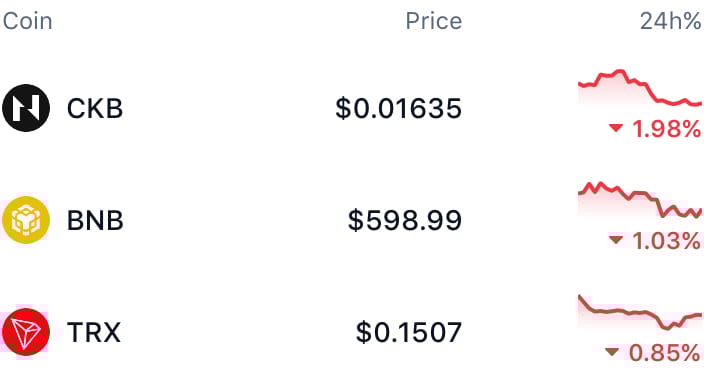Open the BNB 24h sparkline chart
Viewport: 704px width, 375px height.
[640, 200]
